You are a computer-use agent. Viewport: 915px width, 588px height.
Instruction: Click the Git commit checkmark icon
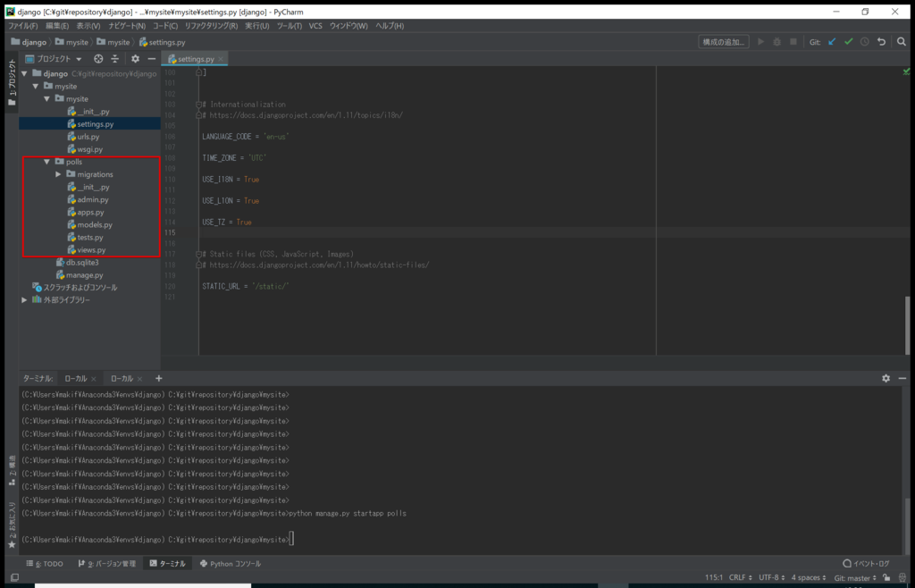(849, 42)
